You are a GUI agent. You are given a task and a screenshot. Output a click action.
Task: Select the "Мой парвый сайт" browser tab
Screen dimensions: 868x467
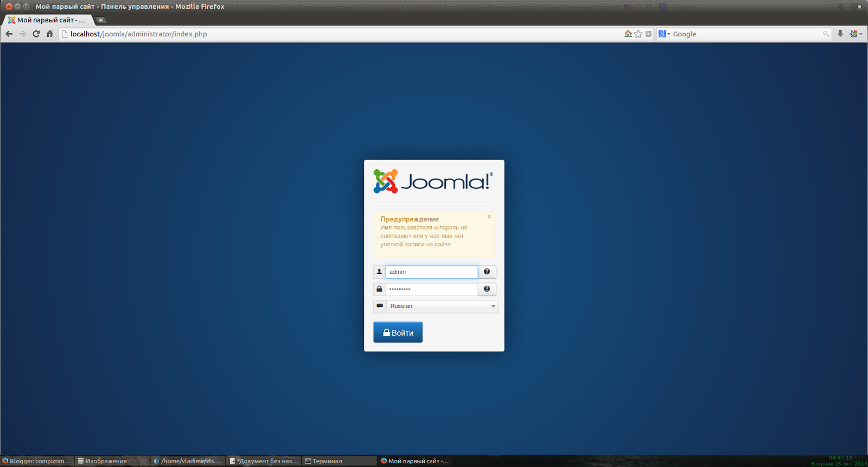click(48, 20)
